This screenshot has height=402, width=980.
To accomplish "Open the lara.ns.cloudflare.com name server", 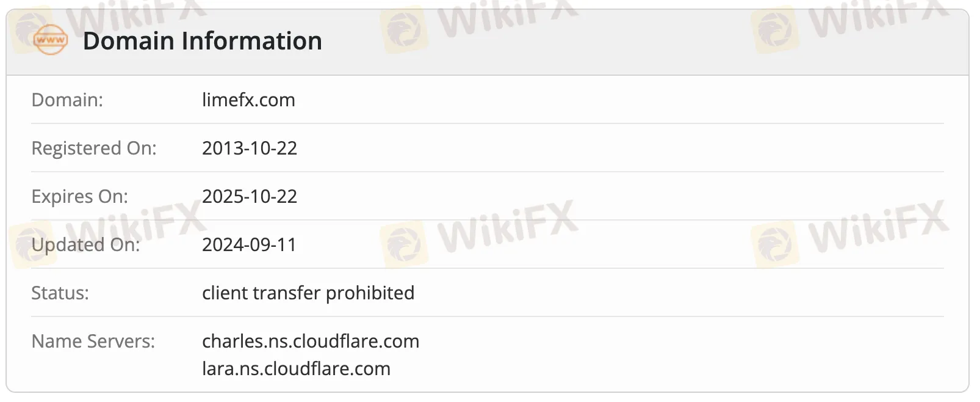I will click(296, 368).
